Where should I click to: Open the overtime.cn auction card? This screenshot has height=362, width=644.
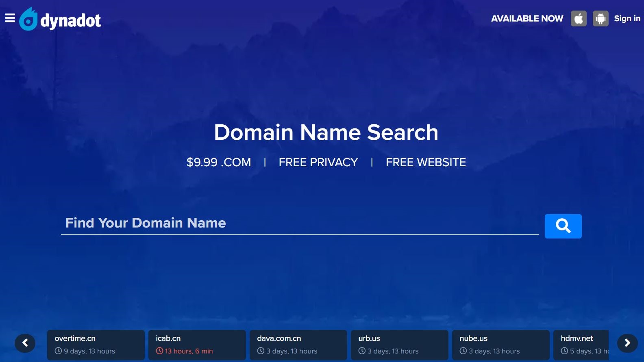click(96, 345)
